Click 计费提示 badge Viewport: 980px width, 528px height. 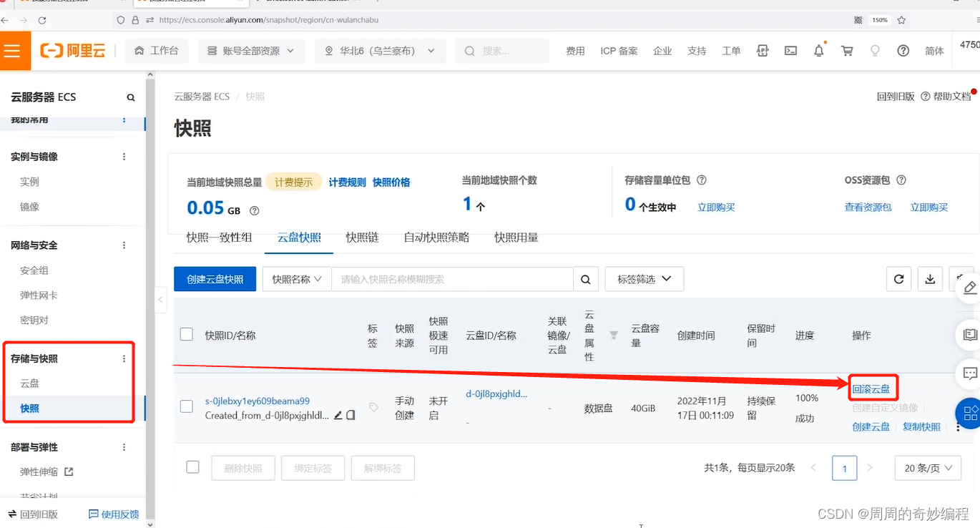tap(294, 182)
